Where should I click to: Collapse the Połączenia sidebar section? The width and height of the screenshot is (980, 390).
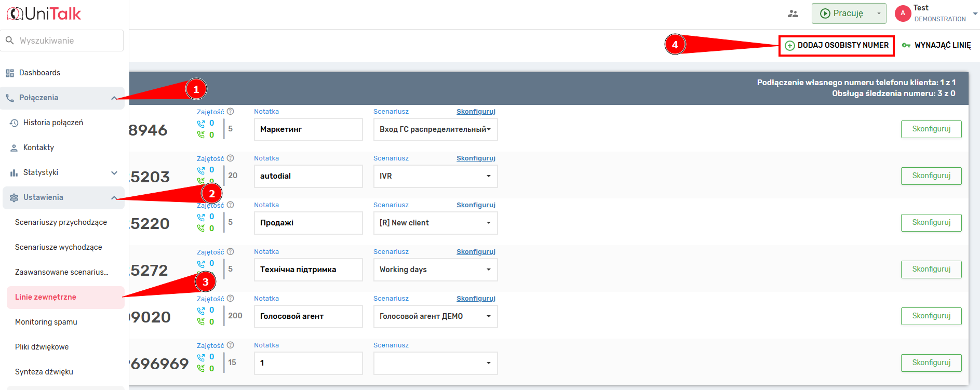pos(114,98)
